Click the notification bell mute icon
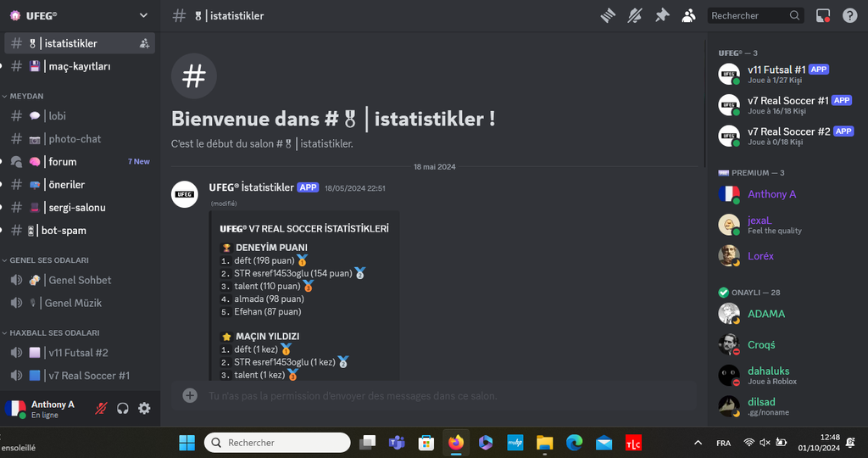The image size is (868, 458). click(x=634, y=15)
